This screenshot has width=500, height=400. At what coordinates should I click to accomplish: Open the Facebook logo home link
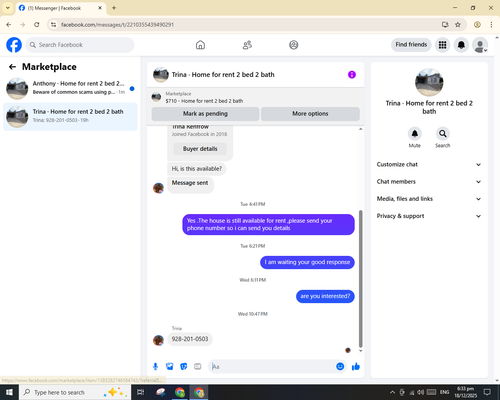14,45
